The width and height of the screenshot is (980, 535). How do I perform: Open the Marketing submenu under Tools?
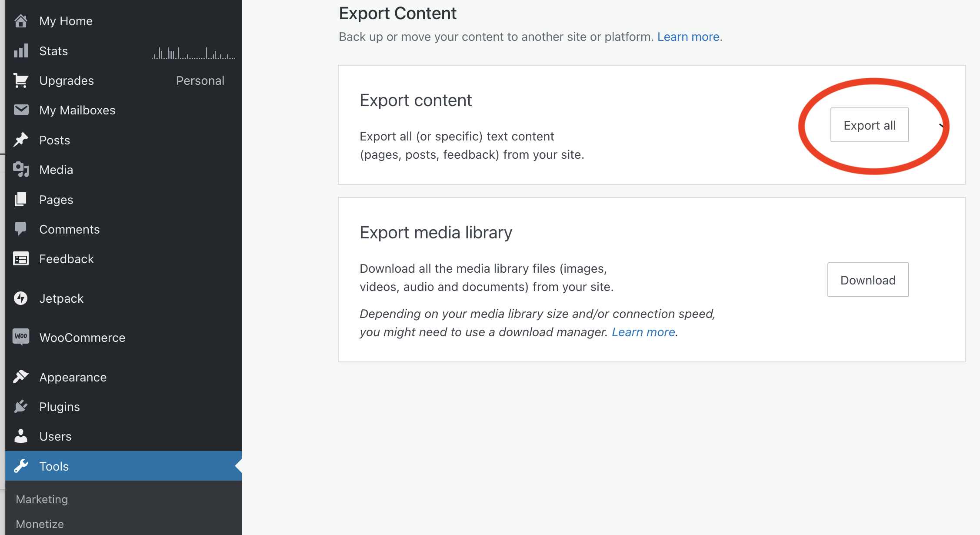point(42,499)
